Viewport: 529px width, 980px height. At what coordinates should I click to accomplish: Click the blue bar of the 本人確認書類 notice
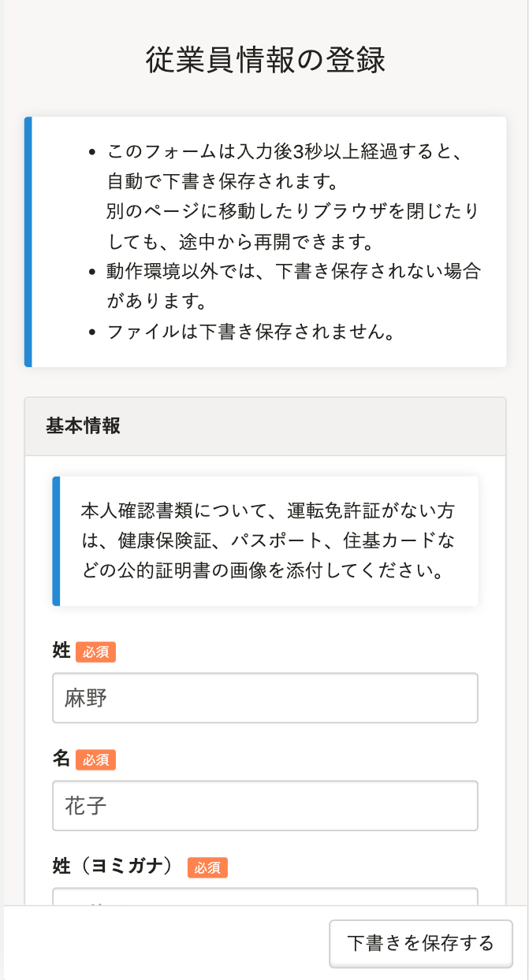56,541
